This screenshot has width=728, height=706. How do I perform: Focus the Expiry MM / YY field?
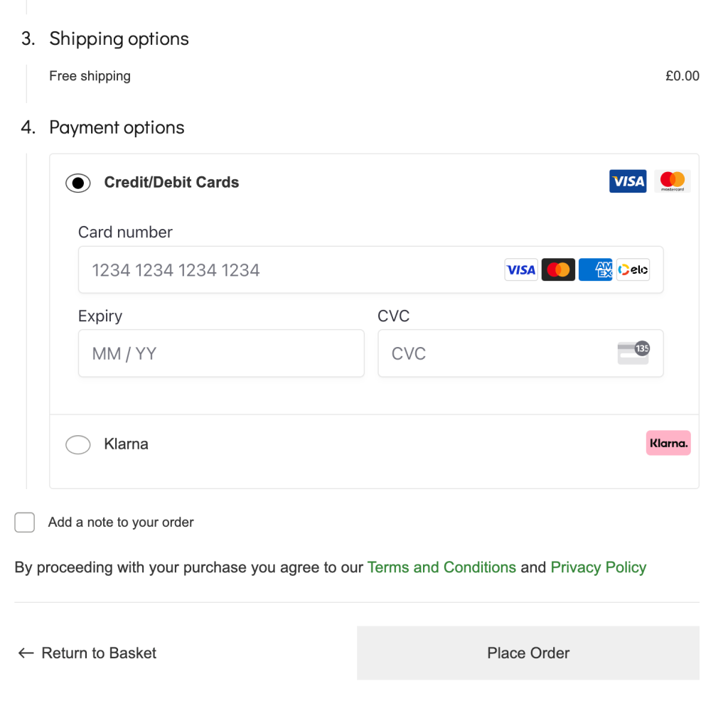pyautogui.click(x=221, y=353)
